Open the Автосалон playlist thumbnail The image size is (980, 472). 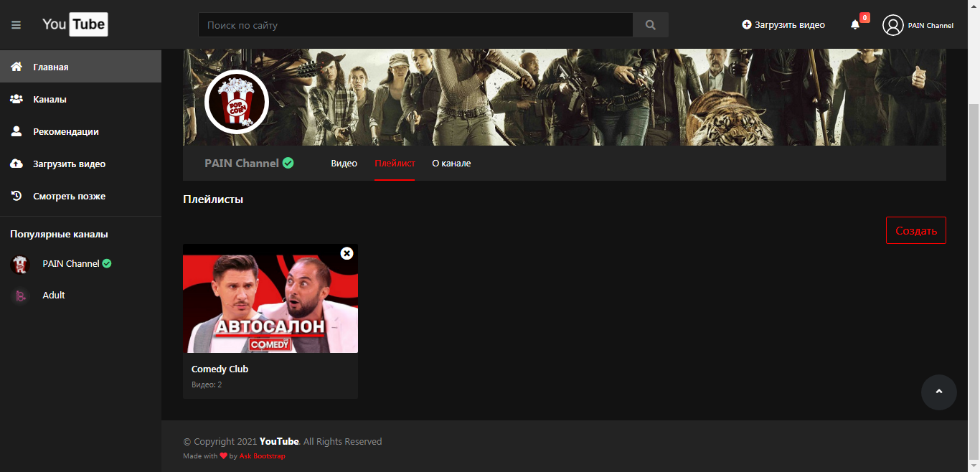(270, 298)
